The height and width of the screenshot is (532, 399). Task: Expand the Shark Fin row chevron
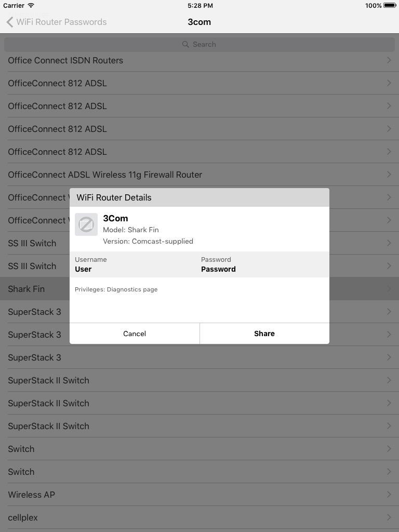389,289
